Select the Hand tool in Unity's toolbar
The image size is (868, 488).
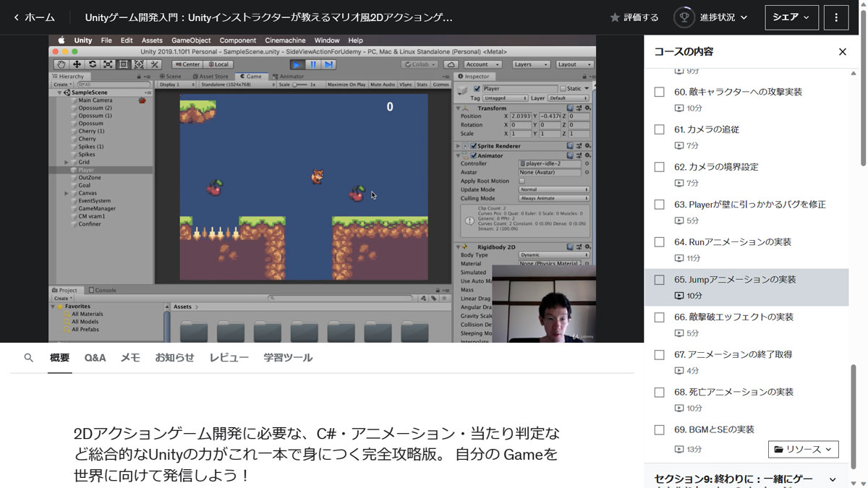click(x=61, y=64)
